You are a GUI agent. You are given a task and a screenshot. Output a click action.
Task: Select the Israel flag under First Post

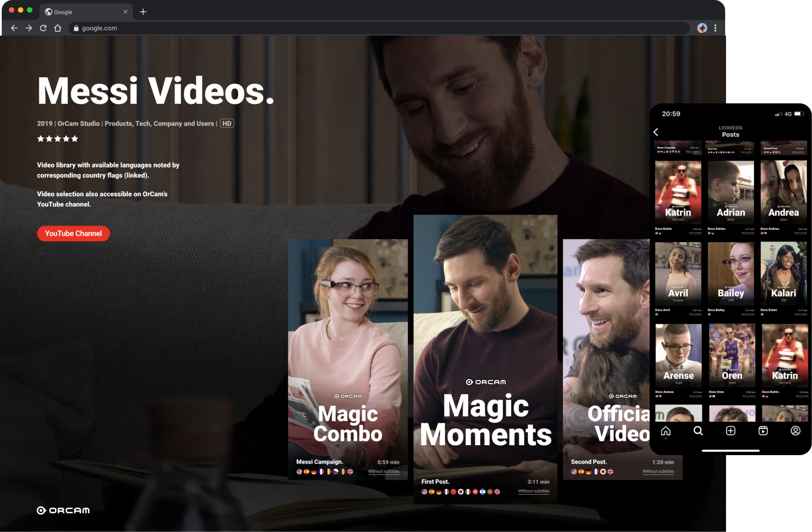point(482,492)
